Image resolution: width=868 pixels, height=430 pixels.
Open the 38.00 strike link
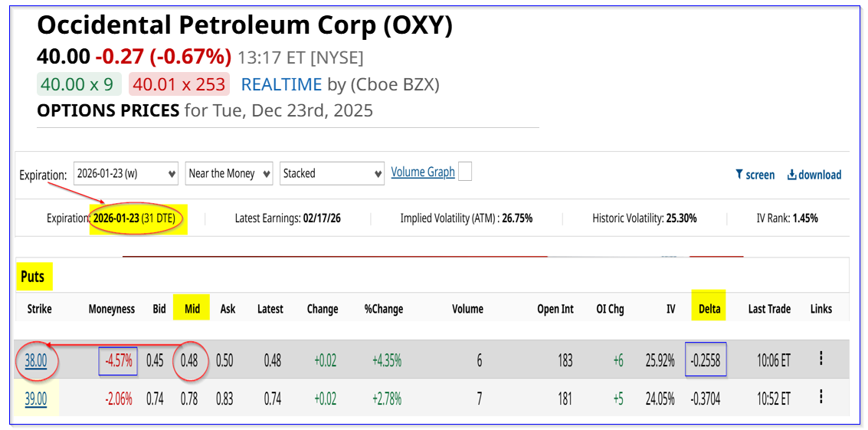point(35,360)
